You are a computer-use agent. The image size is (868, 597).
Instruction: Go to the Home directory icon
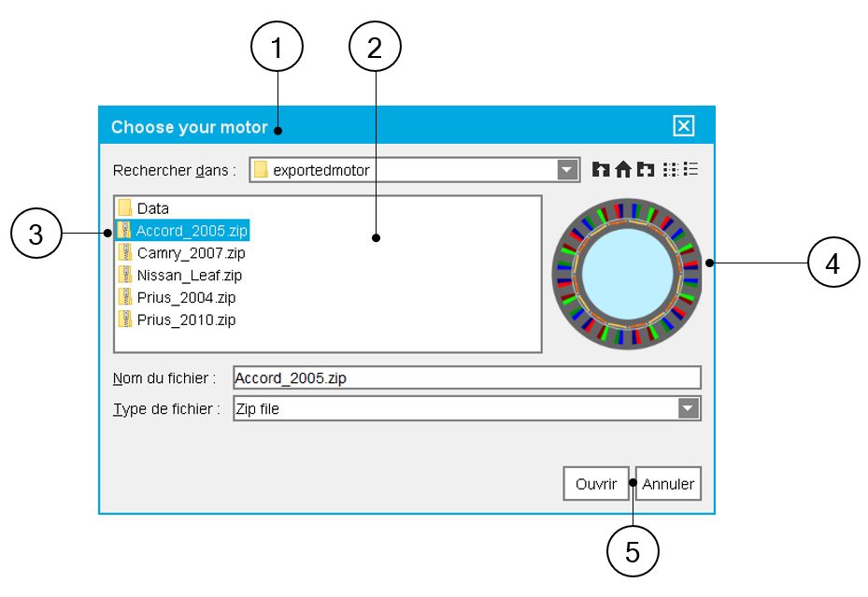point(623,170)
